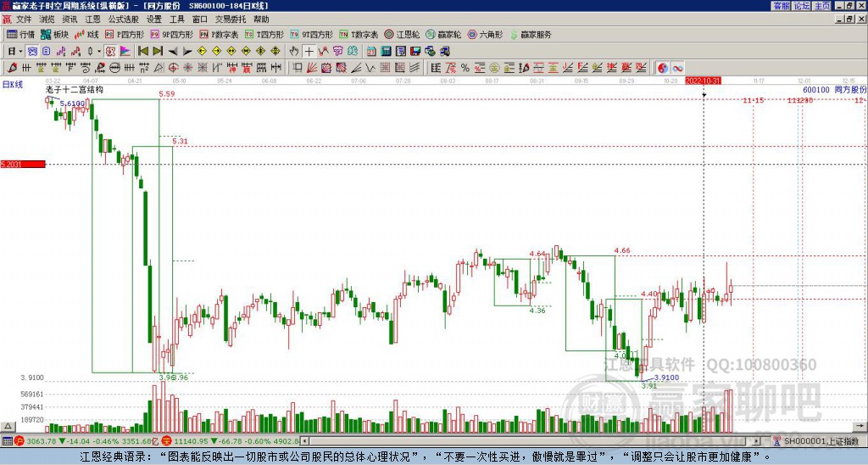Expand dropdown arrow beside candlestick-style icon

click(99, 51)
